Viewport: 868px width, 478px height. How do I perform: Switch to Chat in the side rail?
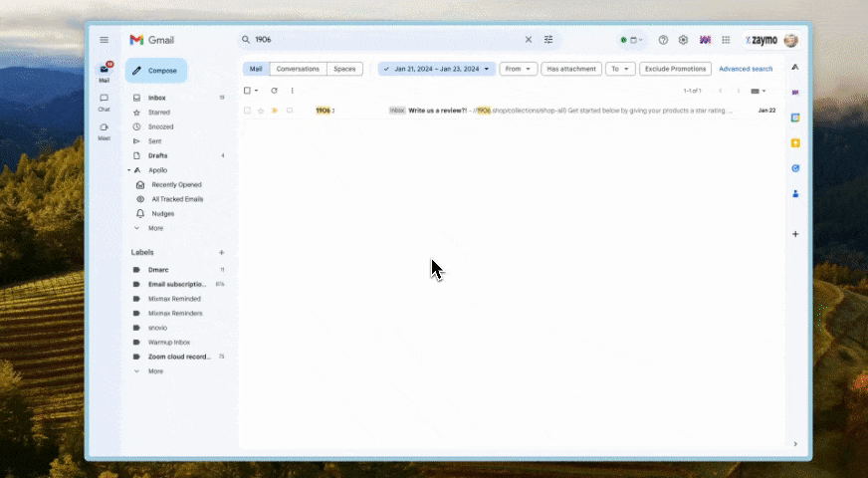(104, 101)
